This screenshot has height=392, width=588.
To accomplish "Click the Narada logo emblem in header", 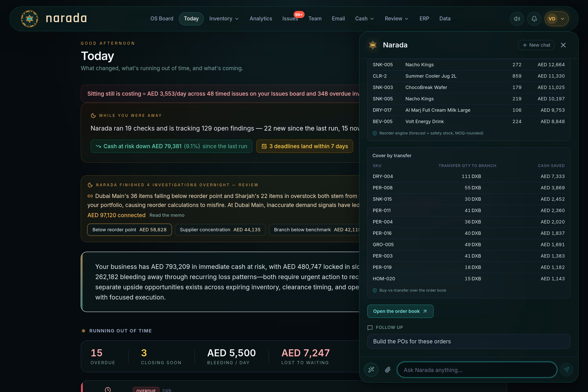I will coord(30,18).
